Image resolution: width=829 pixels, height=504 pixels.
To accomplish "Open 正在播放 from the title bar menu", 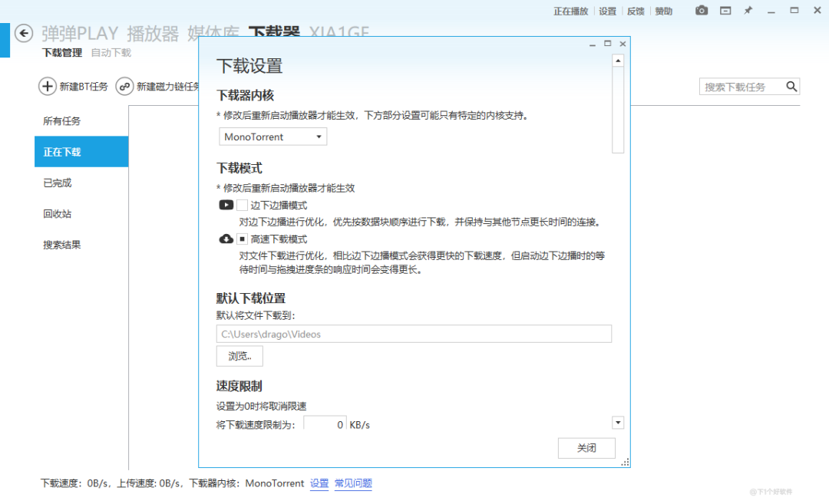I will pos(571,11).
